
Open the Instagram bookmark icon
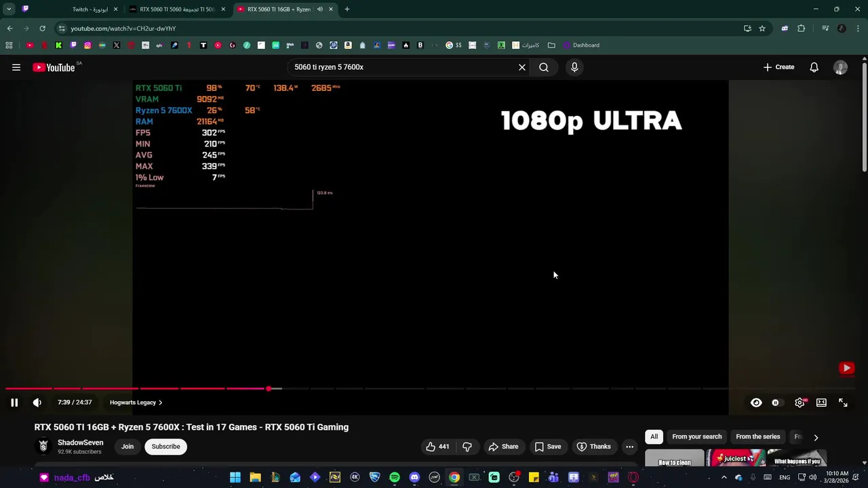(x=87, y=45)
